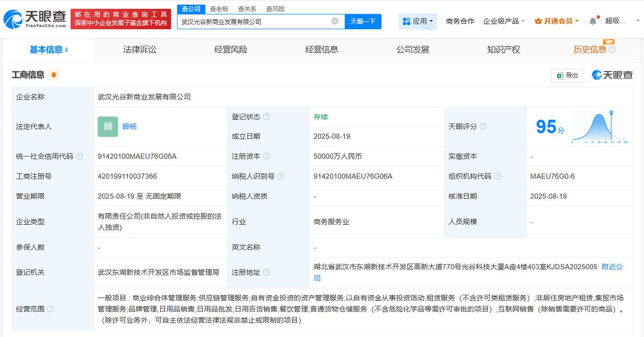Open the 知识产权 tab
The image size is (644, 337).
tap(503, 49)
